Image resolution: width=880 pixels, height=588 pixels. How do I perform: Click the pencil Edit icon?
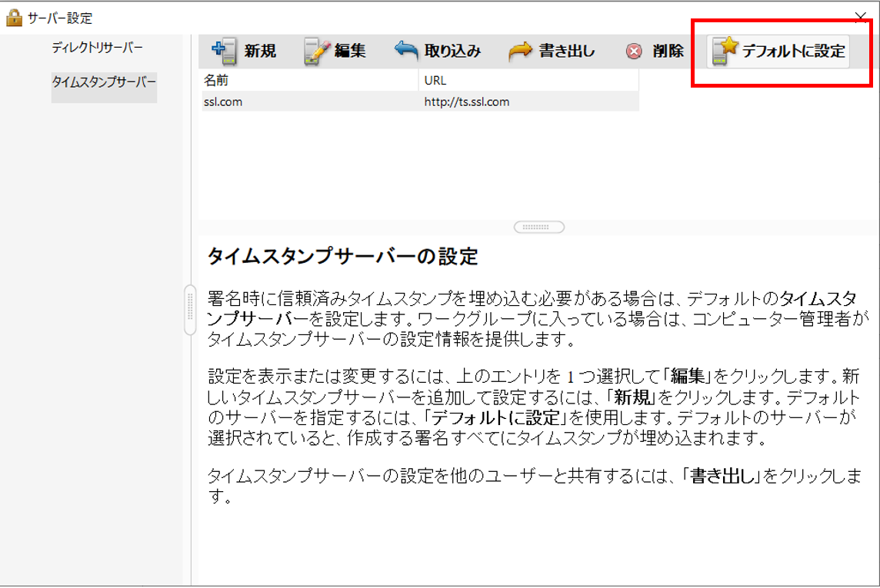(316, 51)
